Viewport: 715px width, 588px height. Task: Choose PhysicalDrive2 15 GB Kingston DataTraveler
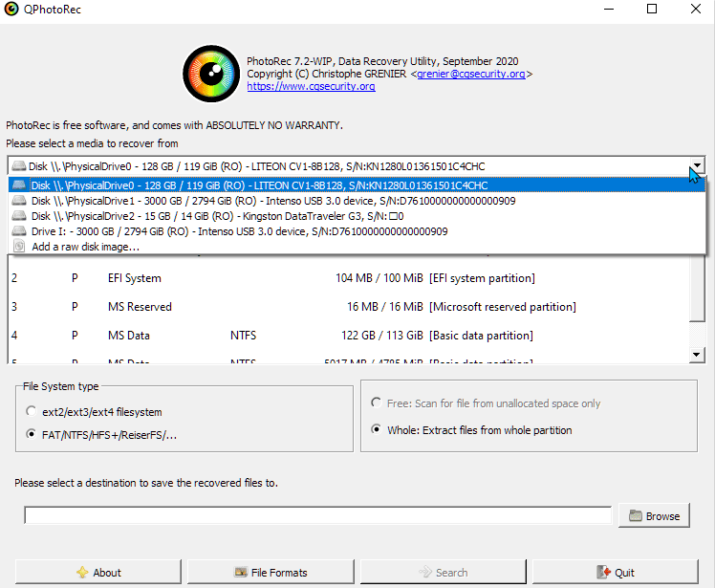coord(357,216)
